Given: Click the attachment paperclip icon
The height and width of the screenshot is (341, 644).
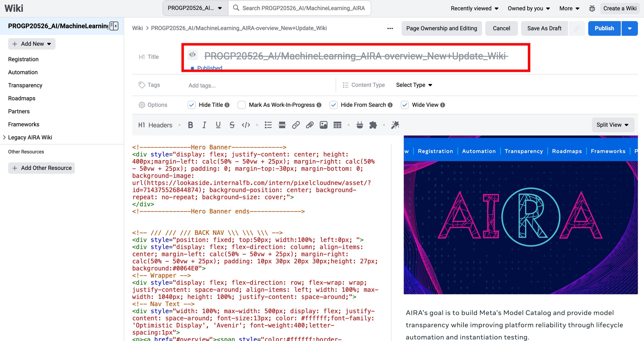Looking at the screenshot, I should coord(310,125).
